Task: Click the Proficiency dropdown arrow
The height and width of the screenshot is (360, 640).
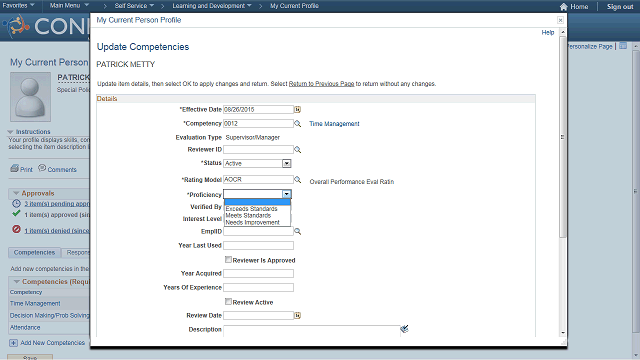Action: point(287,194)
